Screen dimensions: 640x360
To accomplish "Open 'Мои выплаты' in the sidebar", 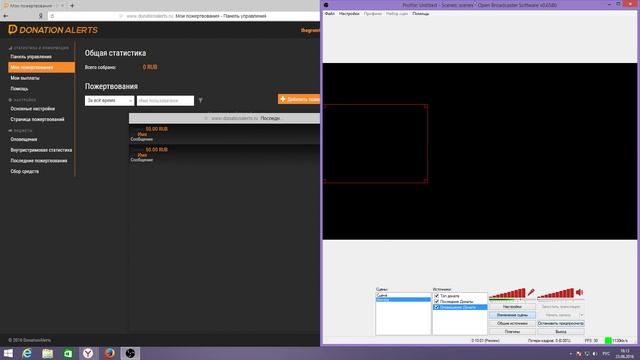I will pyautogui.click(x=25, y=78).
